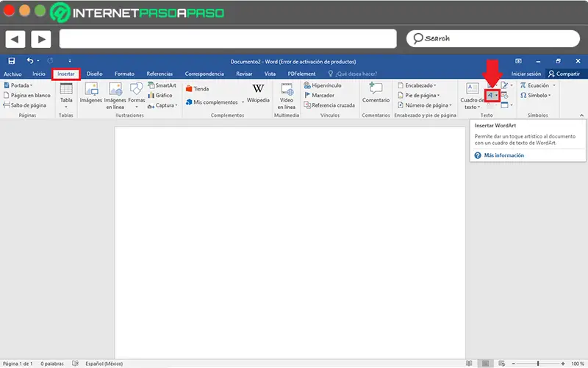Image resolution: width=588 pixels, height=368 pixels.
Task: Click the Save icon in quick access toolbar
Action: (x=12, y=61)
